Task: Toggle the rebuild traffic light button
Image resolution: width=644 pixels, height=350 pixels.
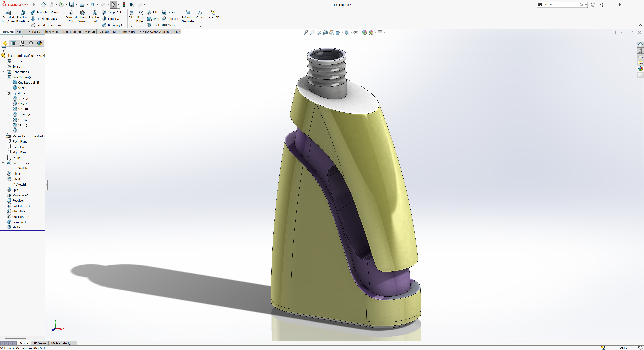Action: coord(124,5)
